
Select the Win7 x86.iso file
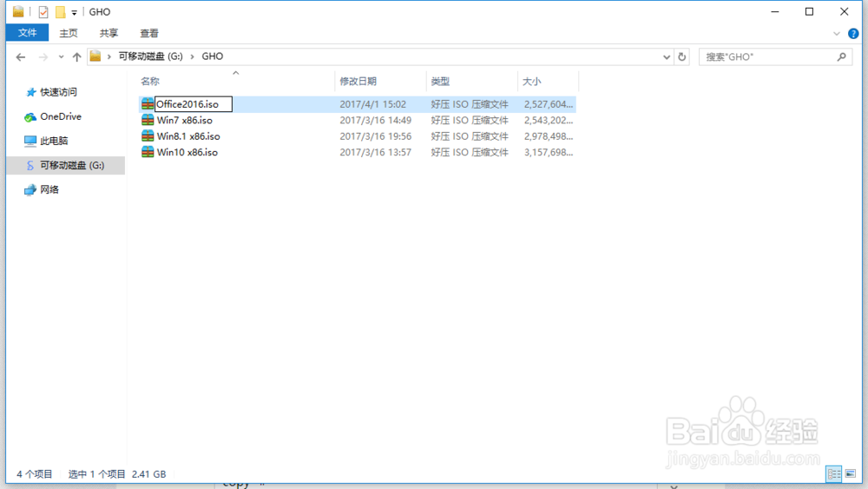pyautogui.click(x=184, y=120)
